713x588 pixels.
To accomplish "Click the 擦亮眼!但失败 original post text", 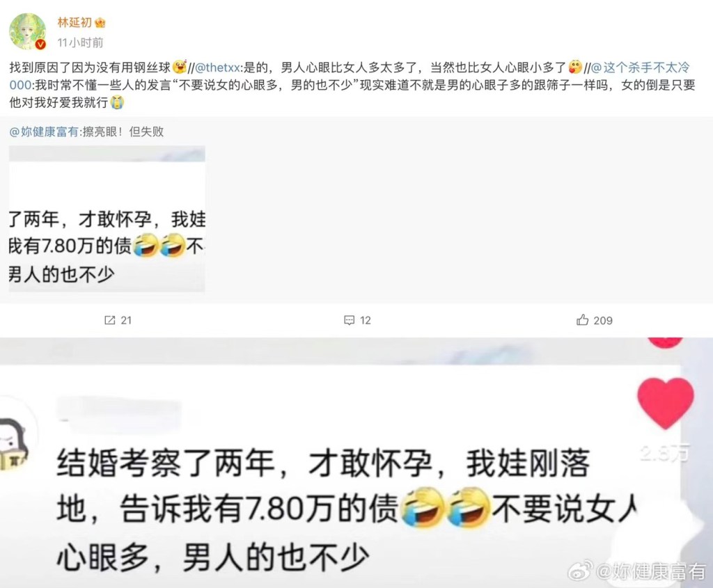I will click(123, 132).
